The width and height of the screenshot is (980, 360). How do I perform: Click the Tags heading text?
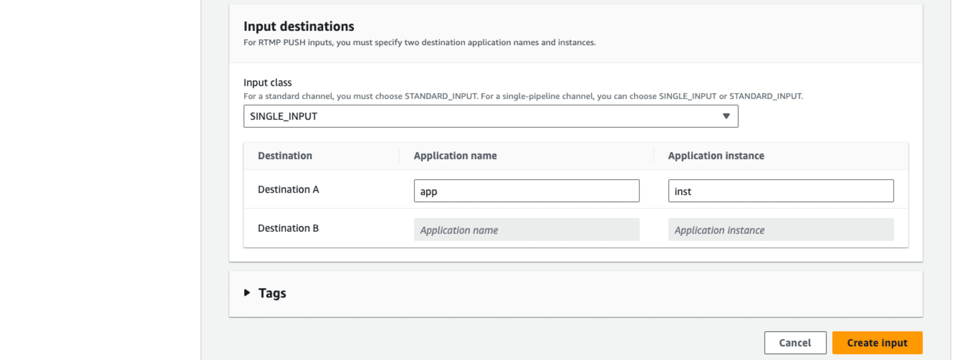272,293
